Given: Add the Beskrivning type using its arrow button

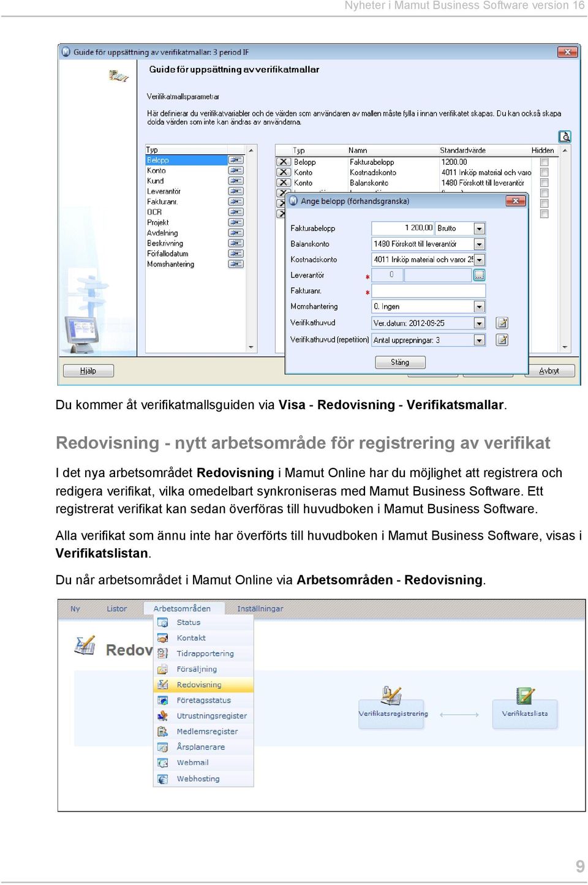Looking at the screenshot, I should click(x=236, y=244).
